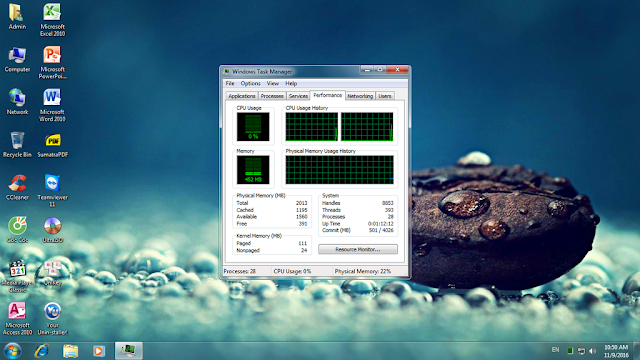Click the volume speaker tray icon
Viewport: 640px width, 360px height.
(593, 351)
